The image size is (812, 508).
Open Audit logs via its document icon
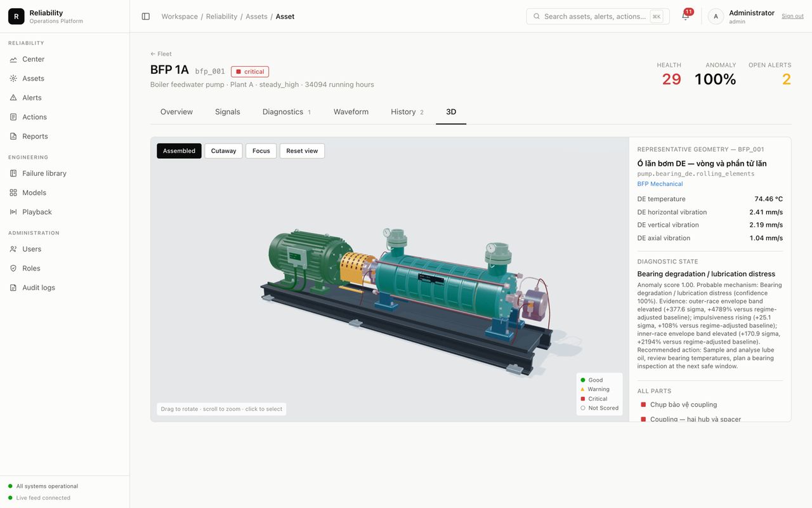13,288
